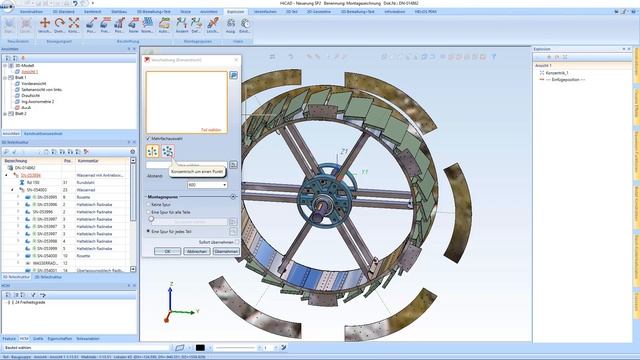This screenshot has height=360, width=640.
Task: Expand the Blatt 2 tree node
Action: tap(5, 113)
